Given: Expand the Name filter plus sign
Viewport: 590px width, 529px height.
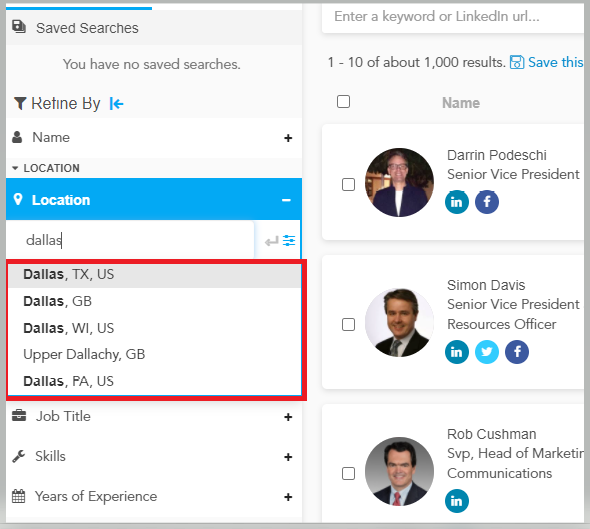Looking at the screenshot, I should pyautogui.click(x=288, y=138).
